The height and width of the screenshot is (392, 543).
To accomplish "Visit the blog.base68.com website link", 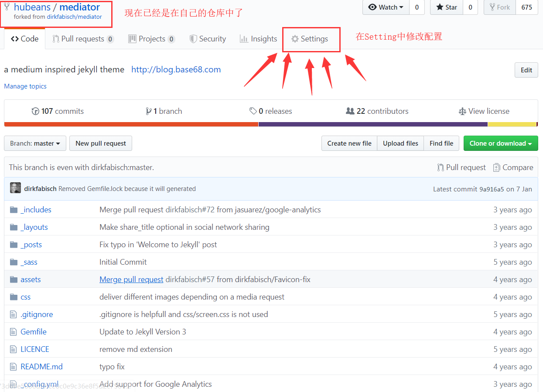I will point(176,69).
